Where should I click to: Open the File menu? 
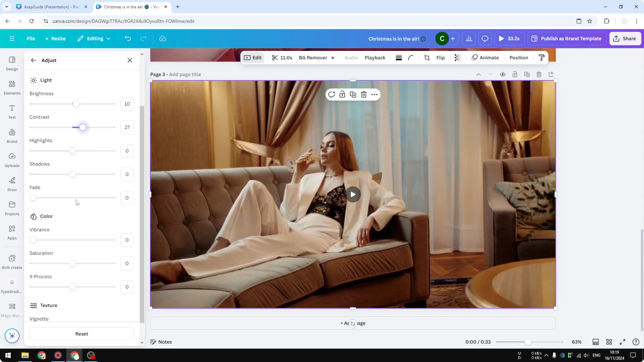(31, 38)
